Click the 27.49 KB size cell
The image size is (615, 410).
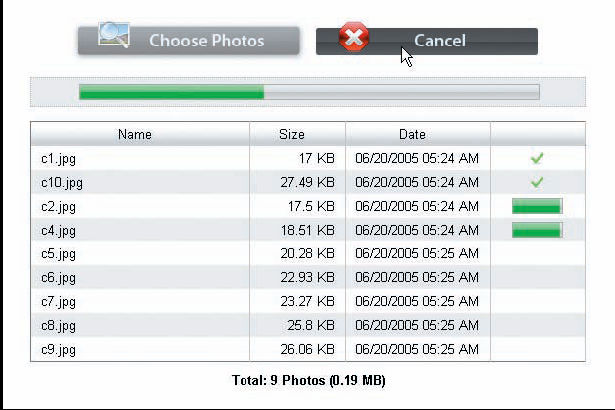click(x=308, y=182)
